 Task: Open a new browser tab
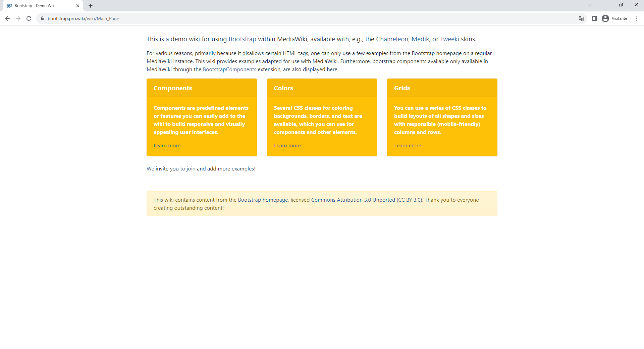pos(90,5)
